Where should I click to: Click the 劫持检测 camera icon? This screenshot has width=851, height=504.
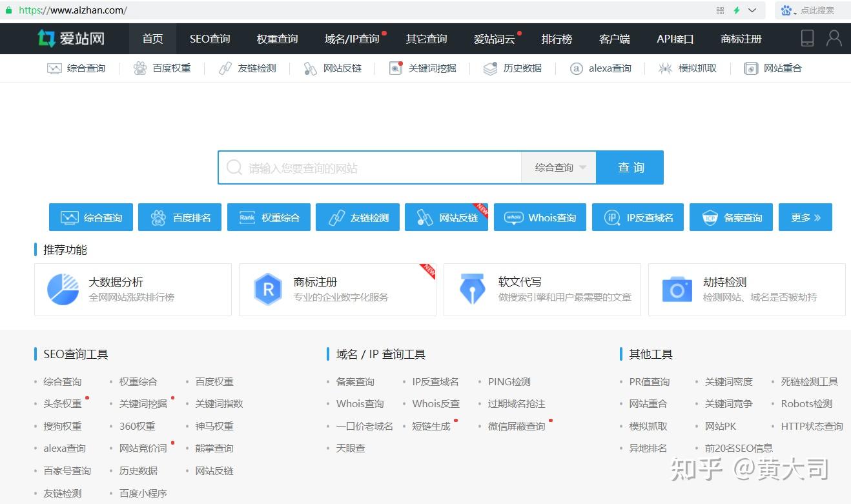tap(676, 289)
